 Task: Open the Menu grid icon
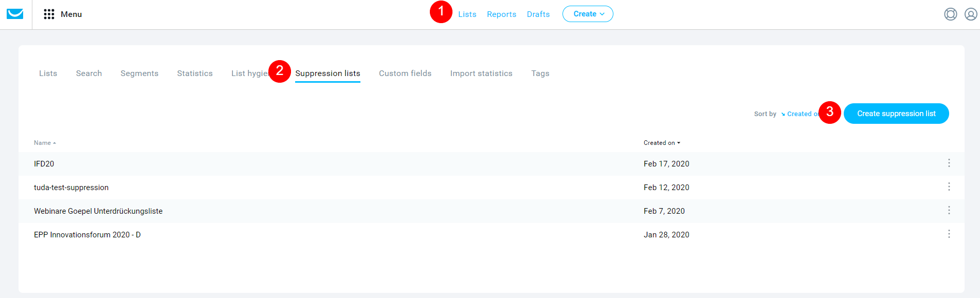49,14
